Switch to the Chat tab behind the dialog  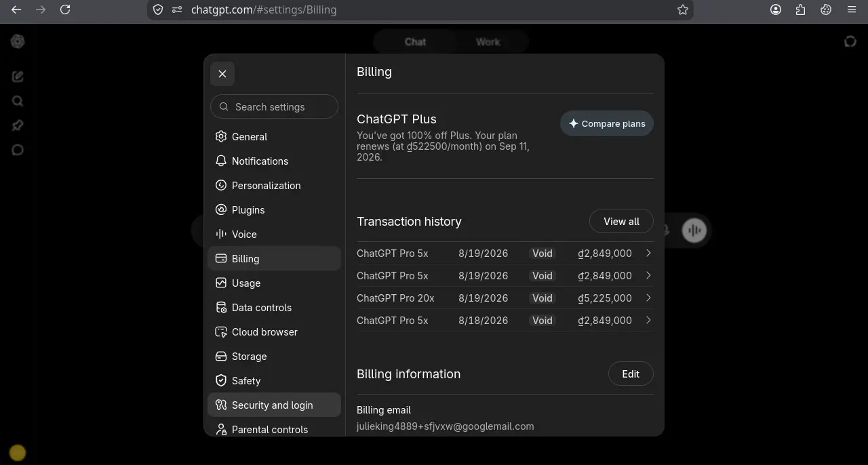(x=415, y=41)
